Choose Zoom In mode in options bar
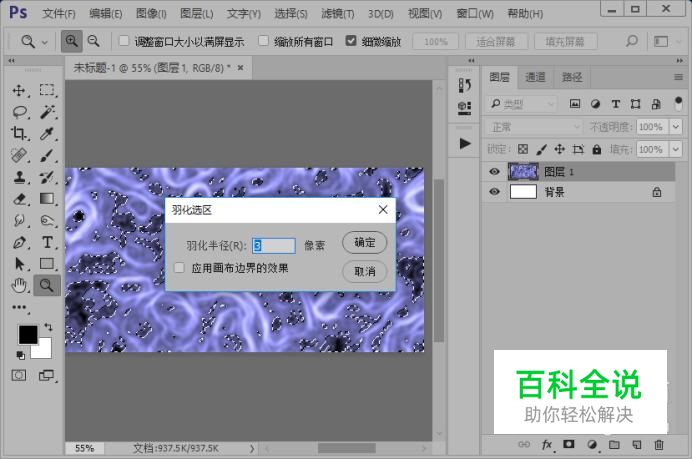 71,41
